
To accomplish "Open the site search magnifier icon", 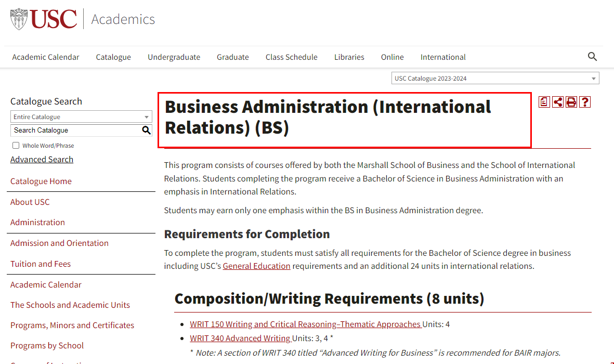I will pos(592,56).
